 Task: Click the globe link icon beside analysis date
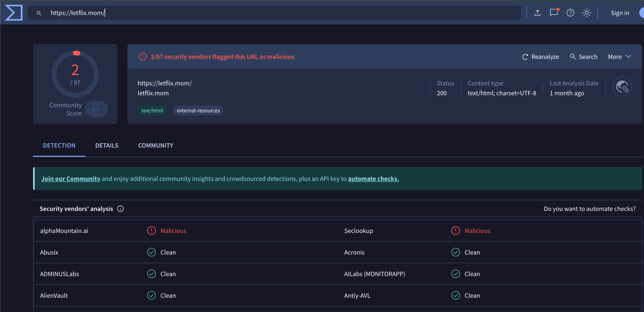[x=622, y=87]
